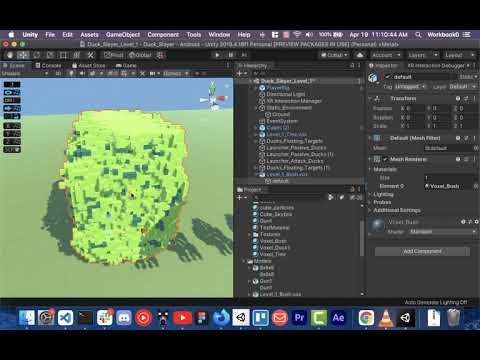This screenshot has height=360, width=480.
Task: Open the Tag Untagged dropdown
Action: tap(410, 87)
